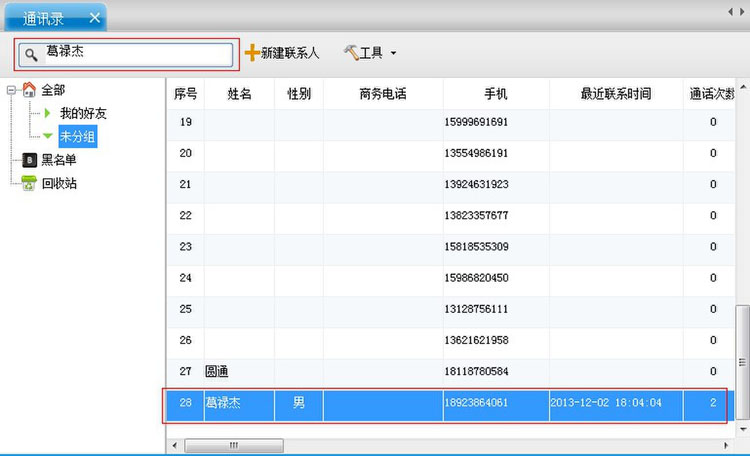Screen dimensions: 750x456
Task: Open the 回收站 item
Action: (59, 183)
